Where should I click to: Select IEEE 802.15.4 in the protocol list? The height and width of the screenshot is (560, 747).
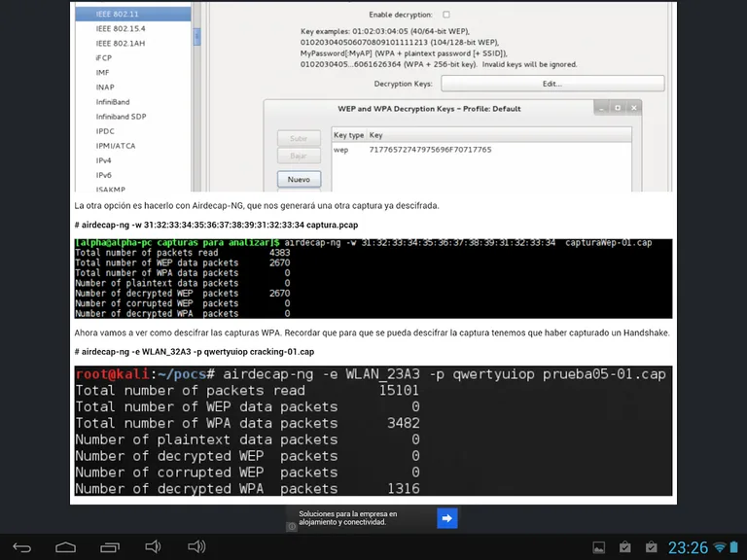tap(121, 28)
